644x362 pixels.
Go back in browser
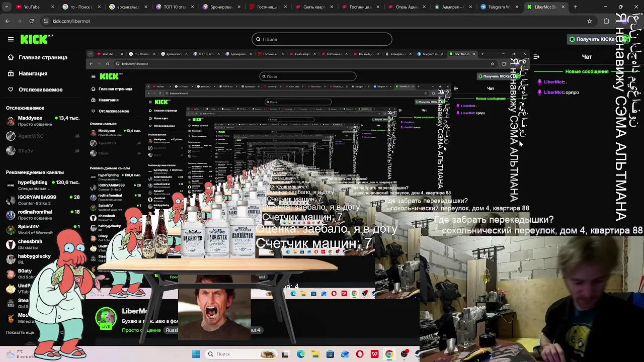[x=8, y=21]
